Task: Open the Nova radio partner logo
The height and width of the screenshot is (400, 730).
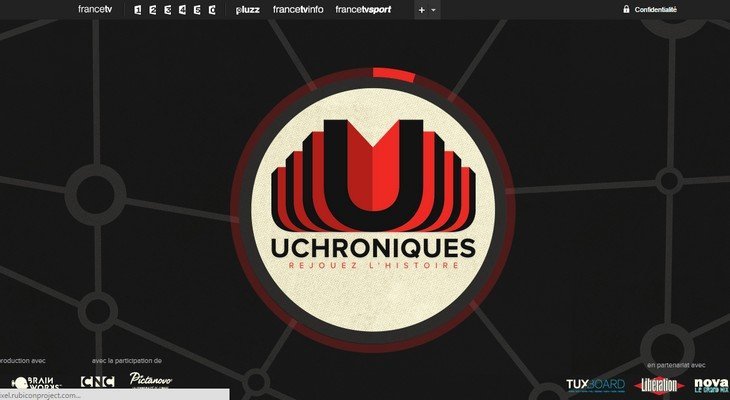Action: (711, 385)
